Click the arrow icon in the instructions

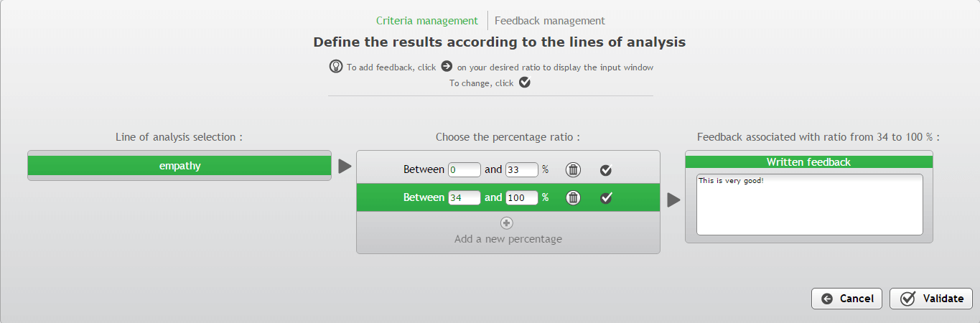(x=446, y=66)
